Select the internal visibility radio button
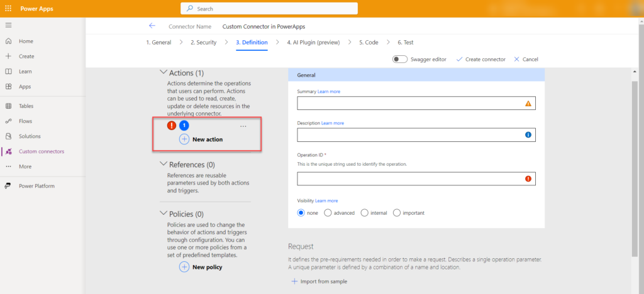This screenshot has width=644, height=294. tap(365, 213)
